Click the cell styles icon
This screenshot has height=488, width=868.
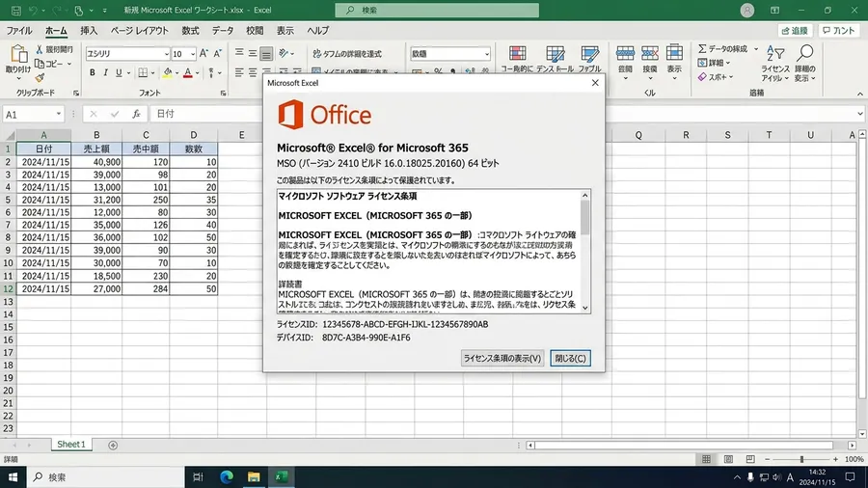(x=589, y=54)
